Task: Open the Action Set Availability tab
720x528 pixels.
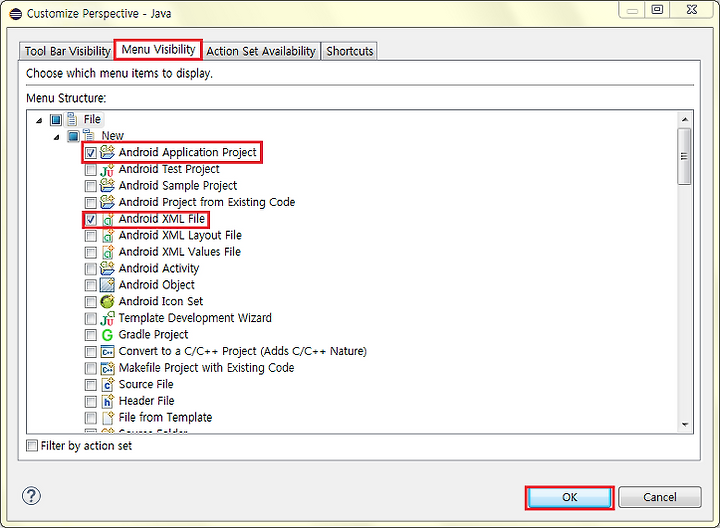Action: click(261, 51)
